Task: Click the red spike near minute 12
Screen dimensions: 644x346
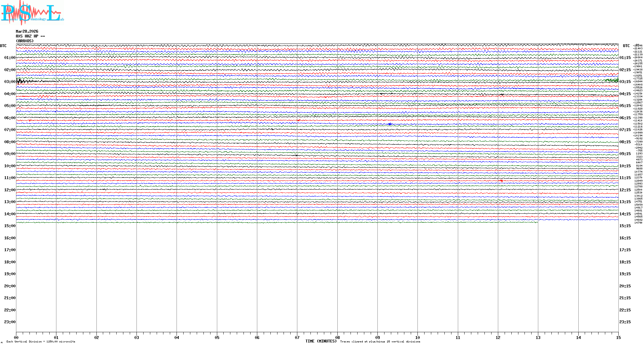Action: [x=501, y=181]
